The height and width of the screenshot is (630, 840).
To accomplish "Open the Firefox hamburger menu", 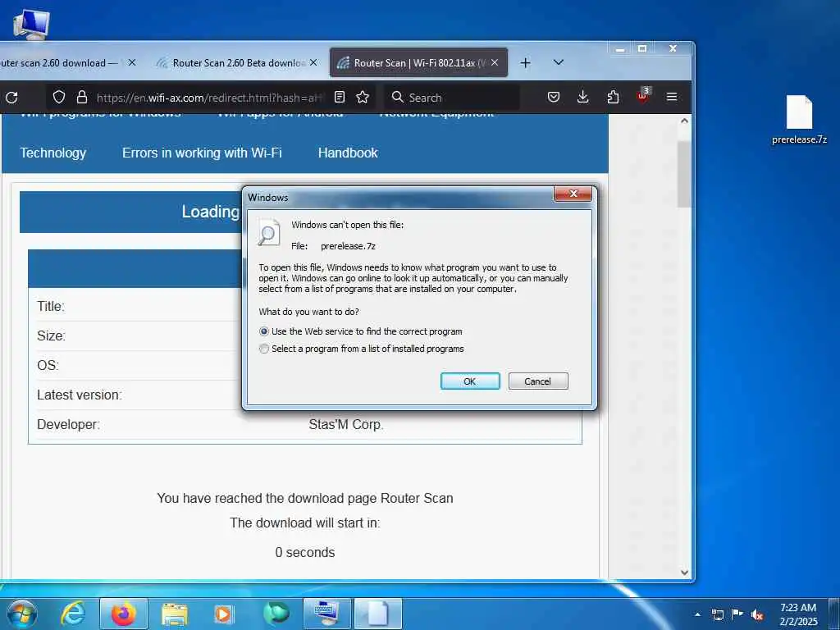I will click(x=672, y=97).
